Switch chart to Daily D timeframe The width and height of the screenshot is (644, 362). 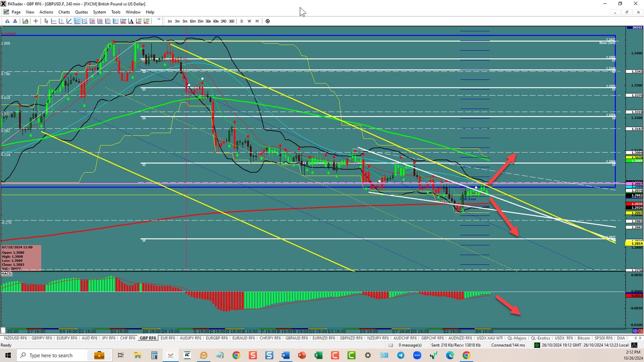point(242,21)
